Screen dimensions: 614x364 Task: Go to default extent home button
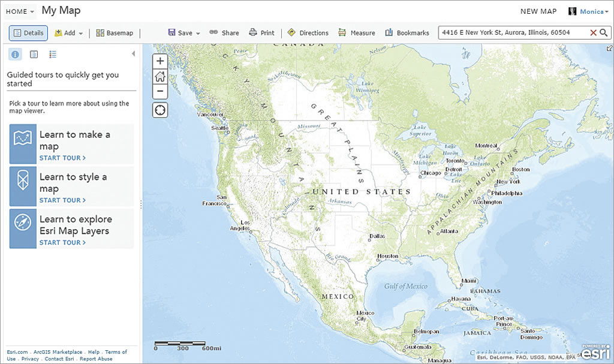coord(159,76)
